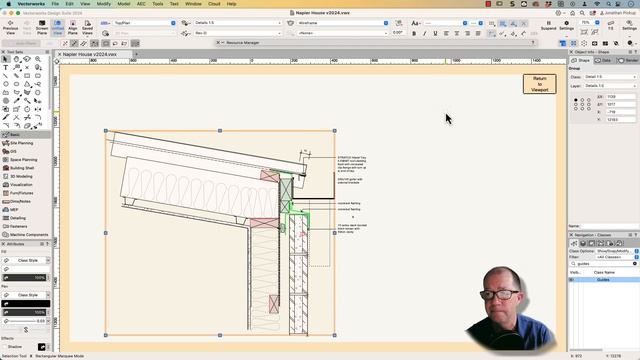
Task: Open the Object Info Layer dropdown
Action: click(610, 86)
